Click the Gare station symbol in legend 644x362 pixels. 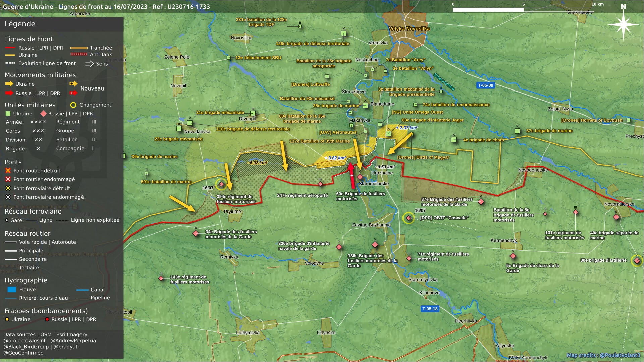(7, 220)
